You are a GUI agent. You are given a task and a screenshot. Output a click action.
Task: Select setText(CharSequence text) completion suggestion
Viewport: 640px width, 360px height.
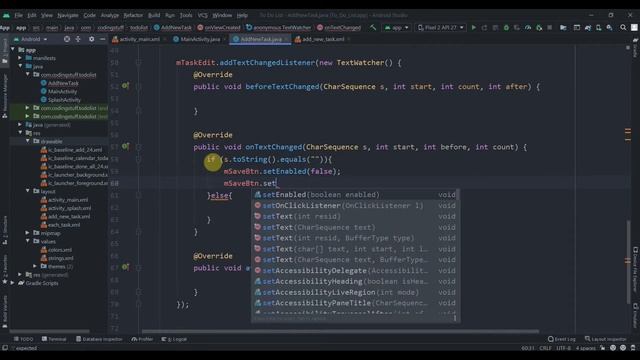[355, 227]
